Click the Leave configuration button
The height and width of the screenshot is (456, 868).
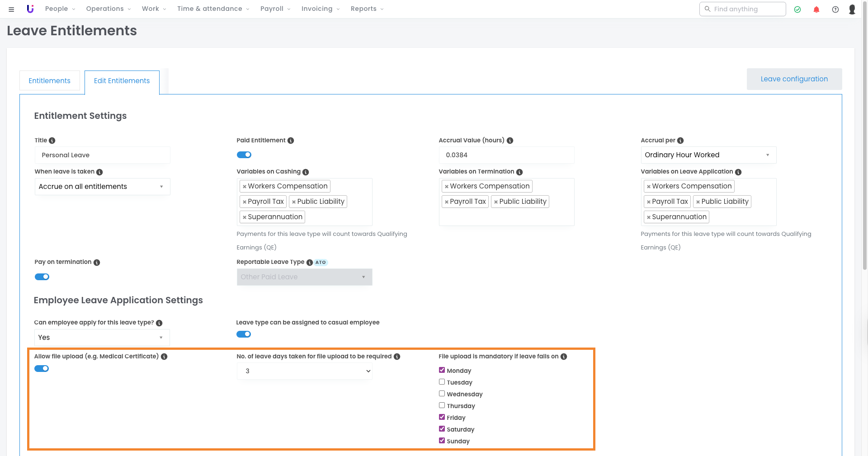point(794,79)
